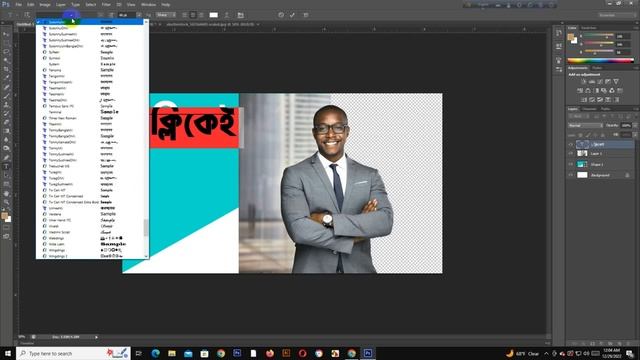Screen dimensions: 640x360
Task: Select the Shape 1 layer thumbnail
Action: [x=582, y=164]
